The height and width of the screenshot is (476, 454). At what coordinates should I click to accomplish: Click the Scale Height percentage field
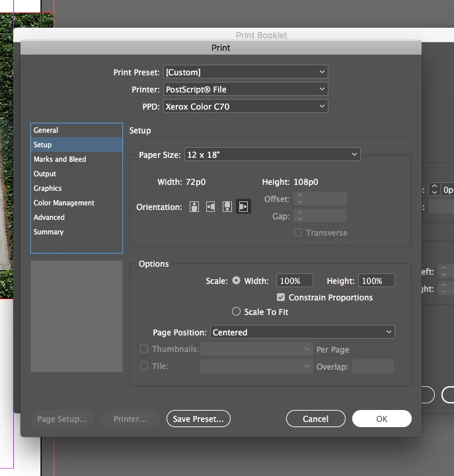tap(377, 281)
